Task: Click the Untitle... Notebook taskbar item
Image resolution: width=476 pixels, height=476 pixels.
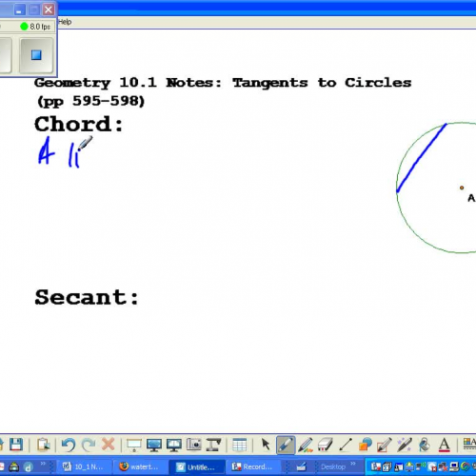Action: point(197,466)
